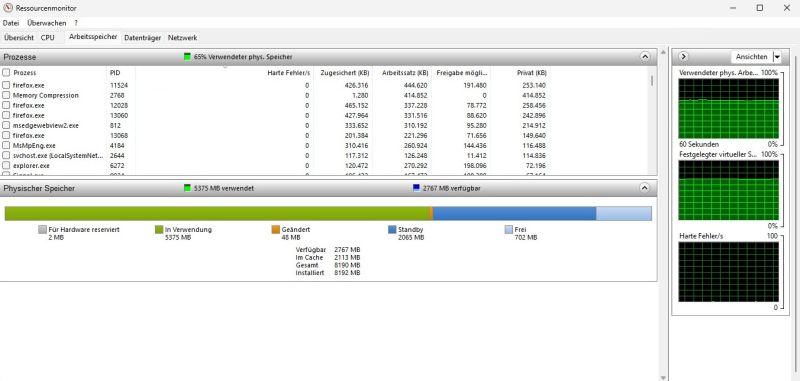This screenshot has width=800, height=381.
Task: Check the firefox.exe PID 12028 checkbox
Action: coord(6,105)
